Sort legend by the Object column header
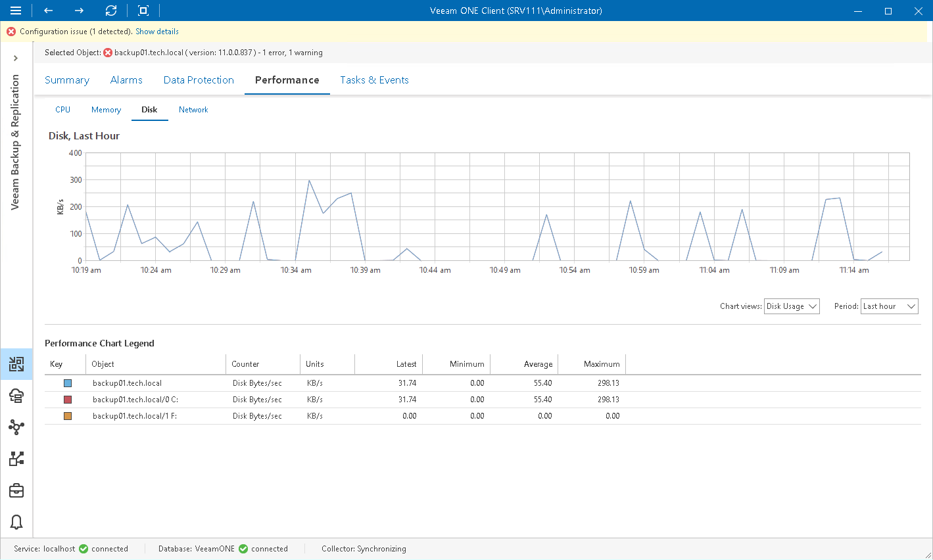The width and height of the screenshot is (933, 560). [156, 364]
